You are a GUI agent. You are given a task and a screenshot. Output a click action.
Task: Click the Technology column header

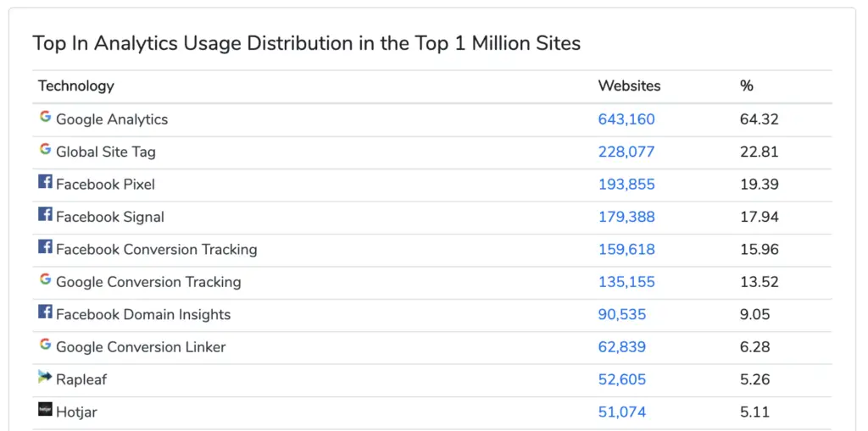coord(75,86)
